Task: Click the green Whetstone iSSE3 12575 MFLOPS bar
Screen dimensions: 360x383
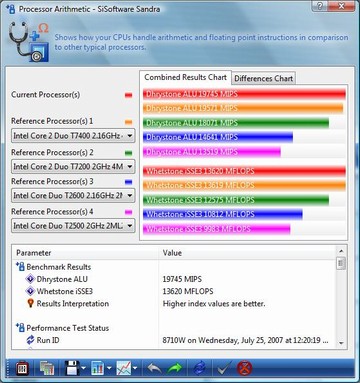Action: 236,200
